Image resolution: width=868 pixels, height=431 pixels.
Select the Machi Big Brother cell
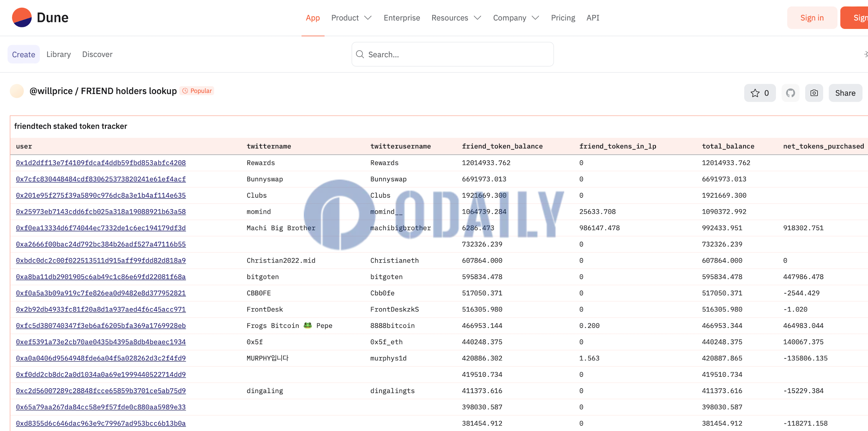tap(281, 228)
